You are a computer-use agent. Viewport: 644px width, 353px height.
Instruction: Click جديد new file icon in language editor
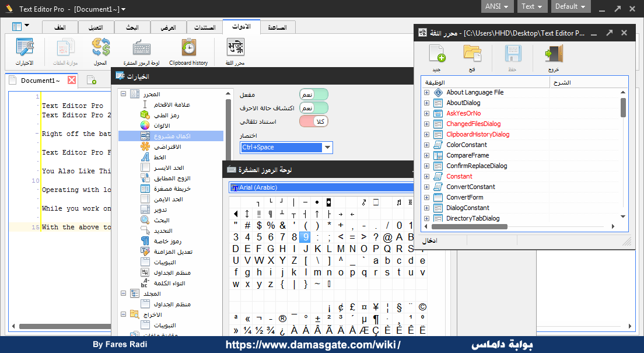pyautogui.click(x=436, y=54)
